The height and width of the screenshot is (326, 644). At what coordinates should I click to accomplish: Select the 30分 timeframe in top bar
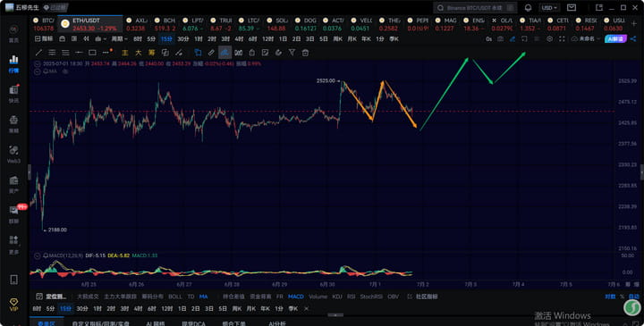182,39
